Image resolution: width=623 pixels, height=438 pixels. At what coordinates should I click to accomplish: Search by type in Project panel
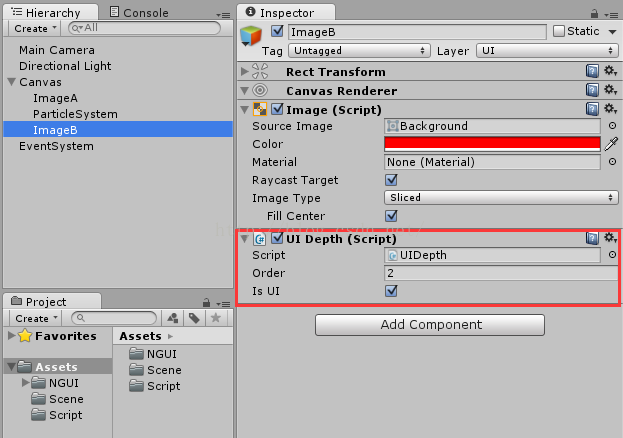tap(173, 318)
